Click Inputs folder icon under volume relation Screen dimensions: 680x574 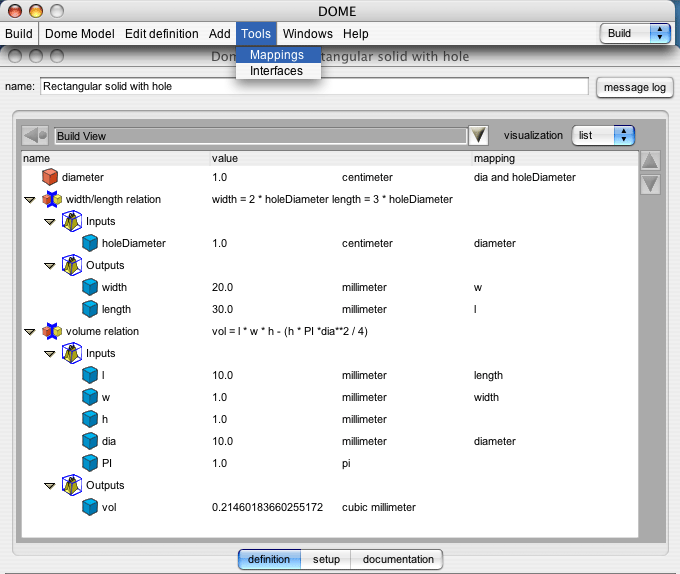click(x=72, y=353)
